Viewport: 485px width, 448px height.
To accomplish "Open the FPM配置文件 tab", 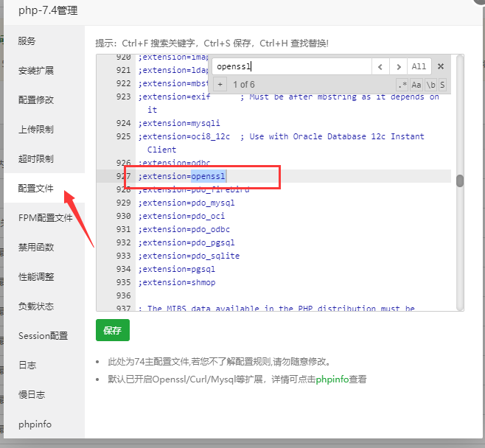I will pyautogui.click(x=46, y=218).
